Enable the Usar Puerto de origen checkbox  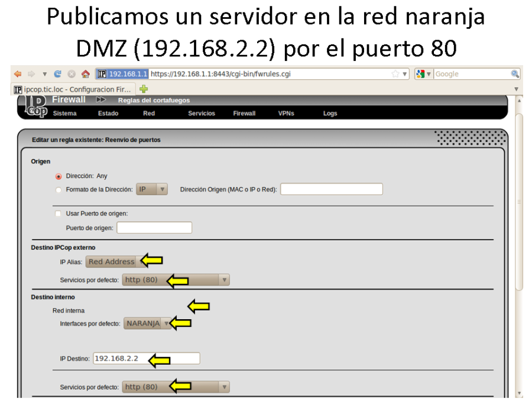(x=58, y=213)
